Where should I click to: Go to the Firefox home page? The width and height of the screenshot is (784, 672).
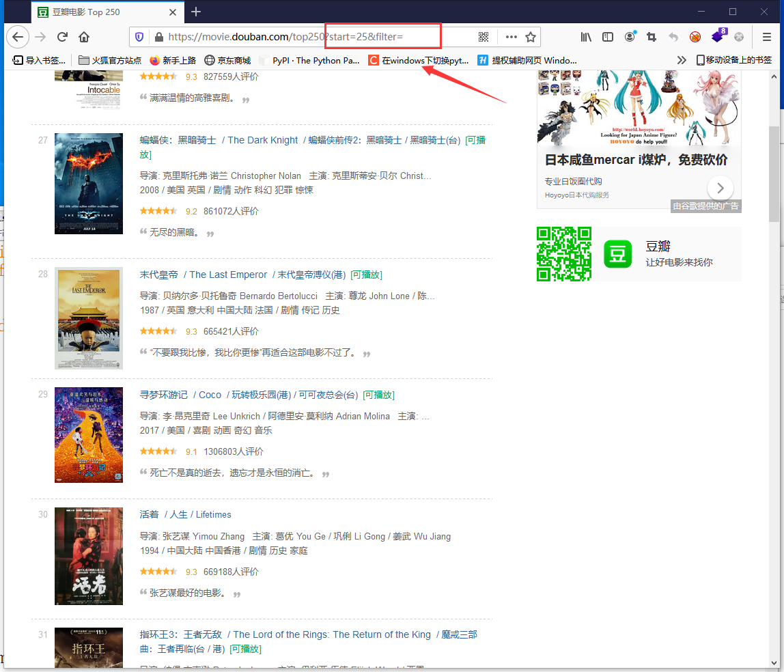point(84,37)
